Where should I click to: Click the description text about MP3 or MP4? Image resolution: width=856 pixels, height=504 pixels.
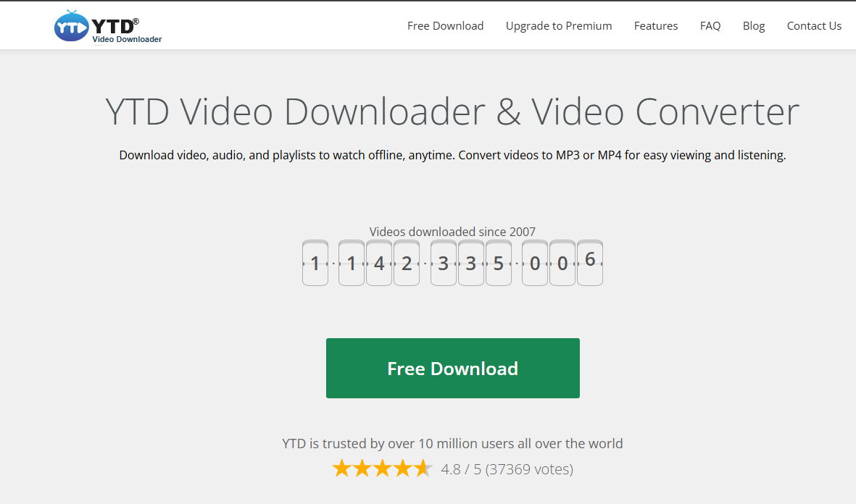pyautogui.click(x=452, y=156)
